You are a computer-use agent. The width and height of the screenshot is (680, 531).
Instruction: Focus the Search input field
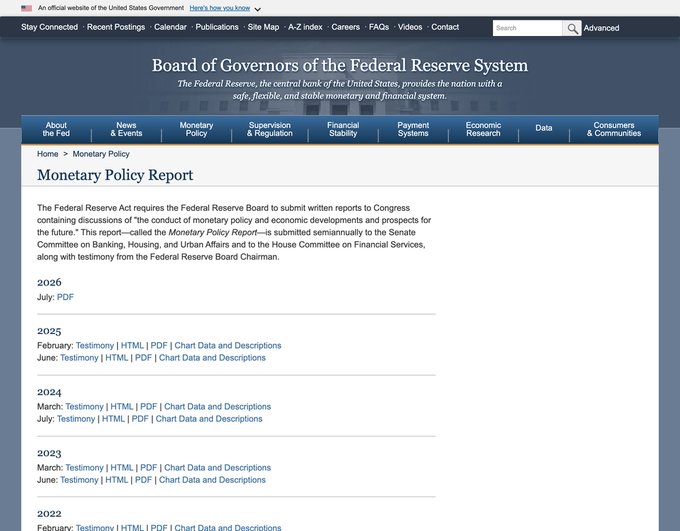pyautogui.click(x=527, y=28)
